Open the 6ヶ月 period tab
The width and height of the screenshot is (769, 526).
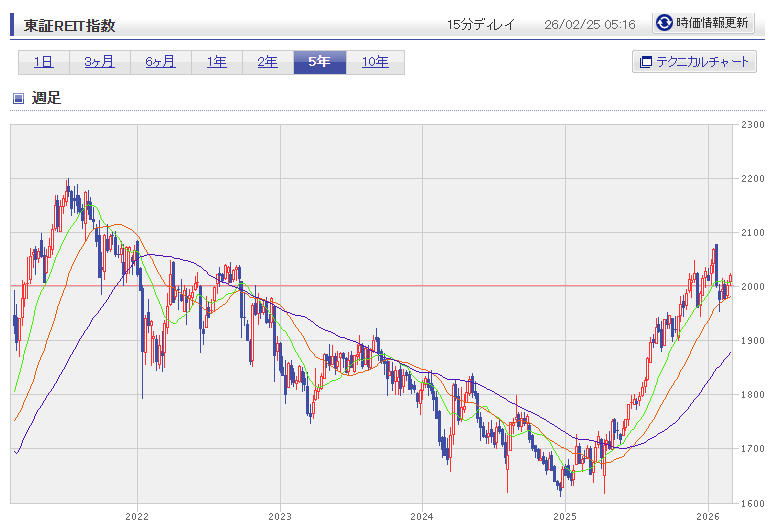[x=160, y=62]
